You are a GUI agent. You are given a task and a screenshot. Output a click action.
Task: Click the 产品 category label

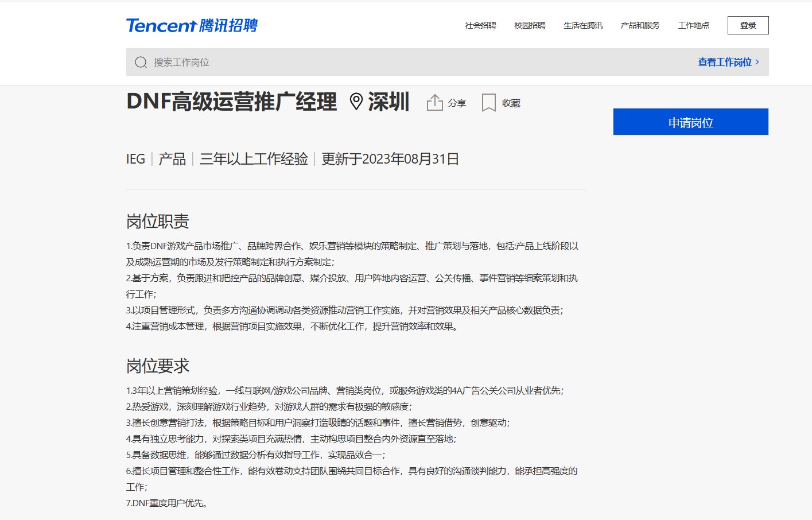click(x=172, y=159)
